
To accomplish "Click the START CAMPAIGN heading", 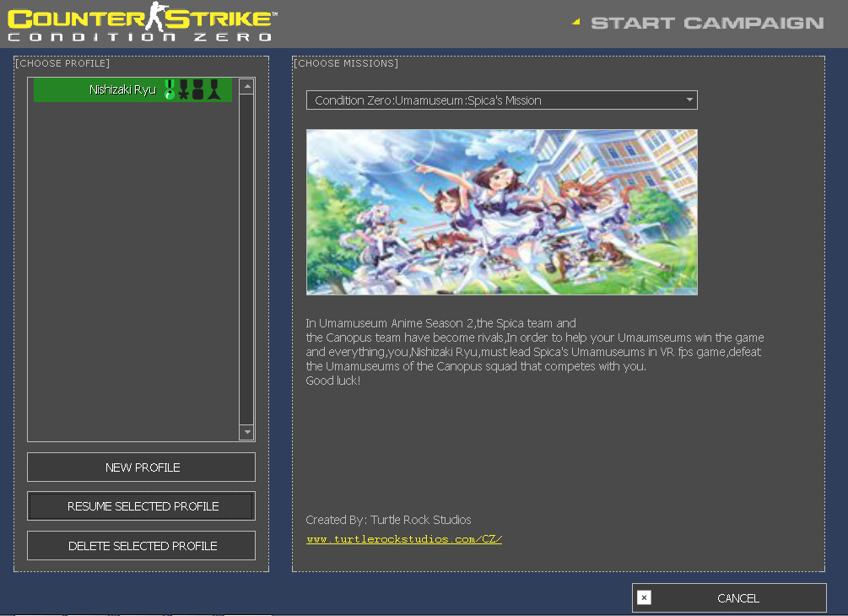I will point(707,24).
